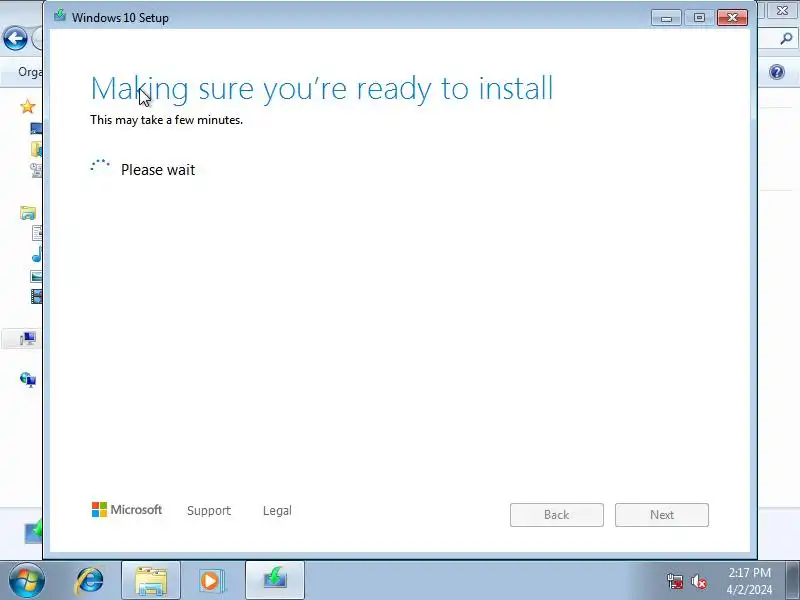Open the Legal link in Setup
This screenshot has height=600, width=800.
tap(277, 511)
